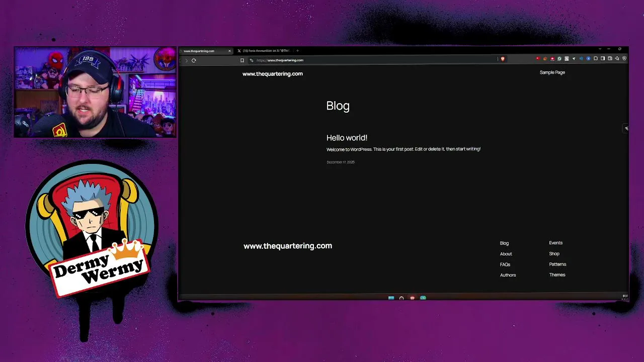Open the Leo AI sparkle icon
The image size is (644, 362).
[x=617, y=59]
